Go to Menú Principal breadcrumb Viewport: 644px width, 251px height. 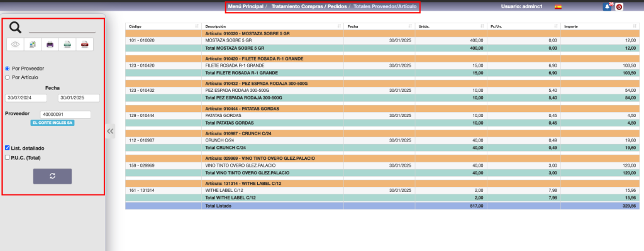[245, 6]
